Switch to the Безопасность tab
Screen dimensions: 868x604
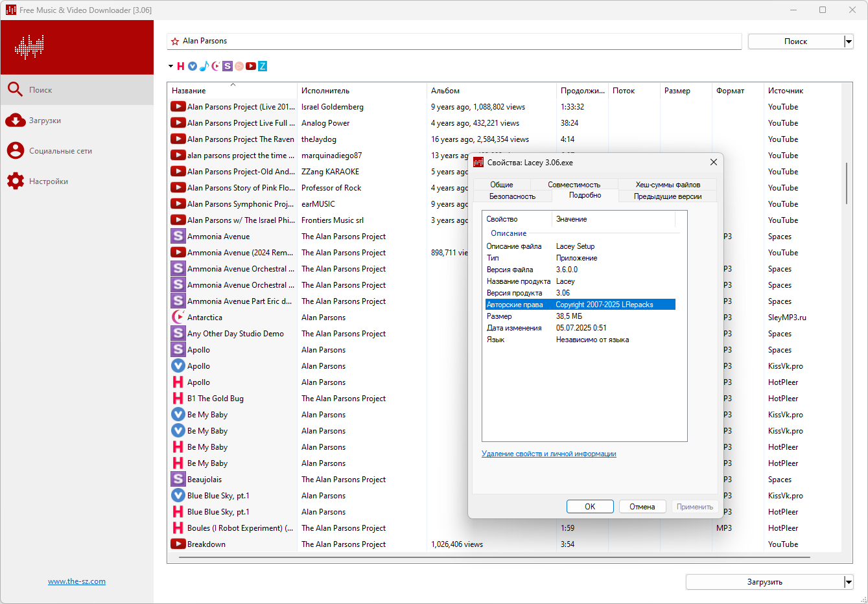pyautogui.click(x=512, y=196)
